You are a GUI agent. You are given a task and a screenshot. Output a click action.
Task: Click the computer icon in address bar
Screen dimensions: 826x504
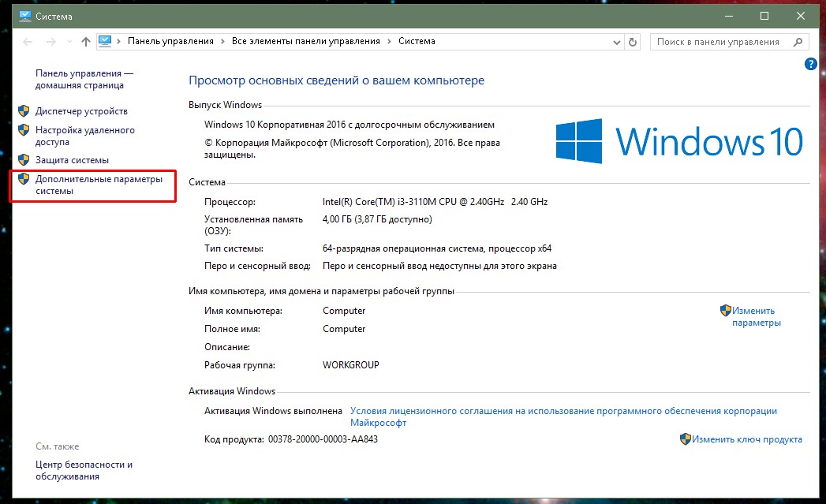coord(105,41)
